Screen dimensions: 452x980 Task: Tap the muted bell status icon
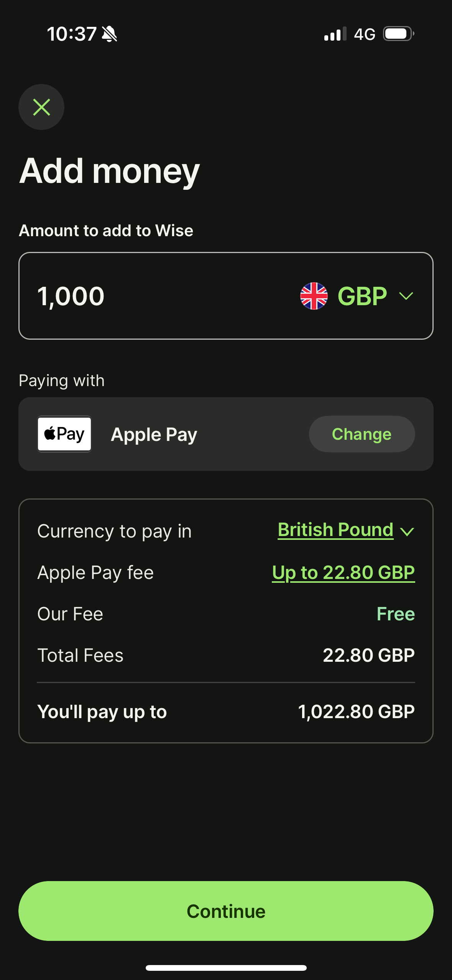point(110,34)
